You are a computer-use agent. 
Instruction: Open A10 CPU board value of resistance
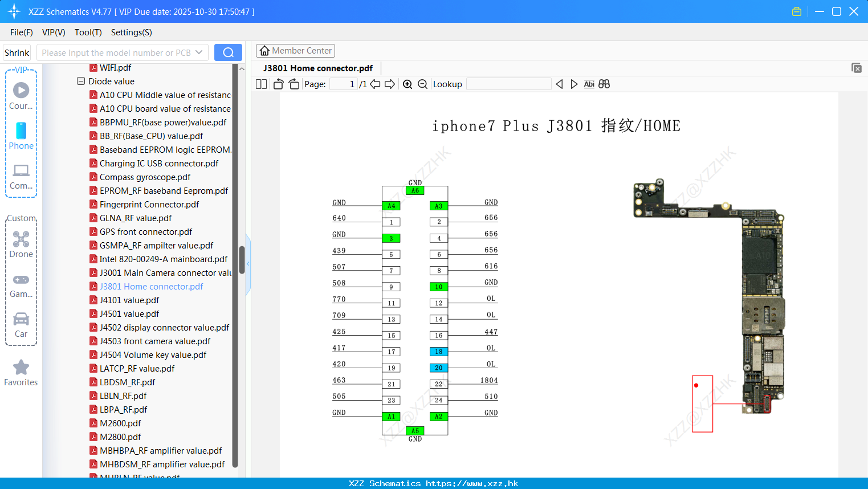[165, 108]
